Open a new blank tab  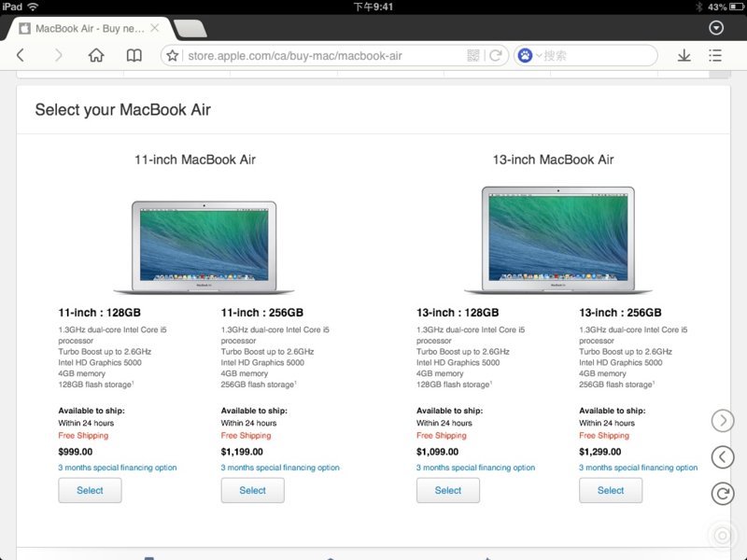(x=190, y=28)
